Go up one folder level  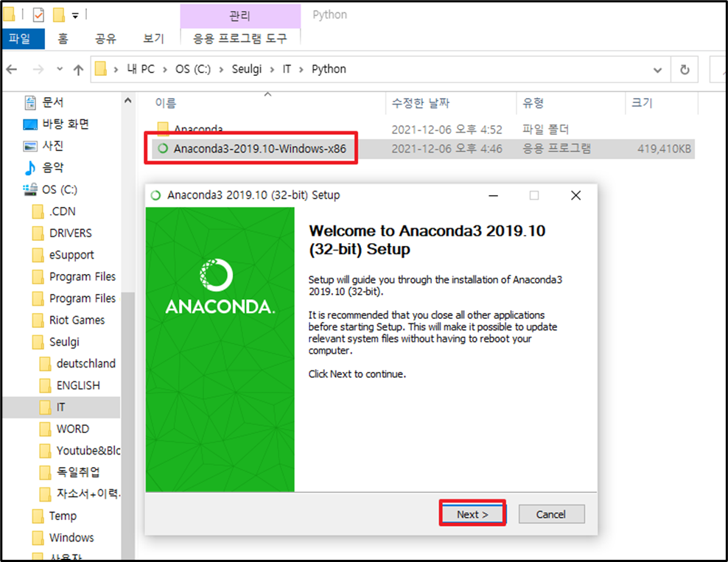pos(78,70)
